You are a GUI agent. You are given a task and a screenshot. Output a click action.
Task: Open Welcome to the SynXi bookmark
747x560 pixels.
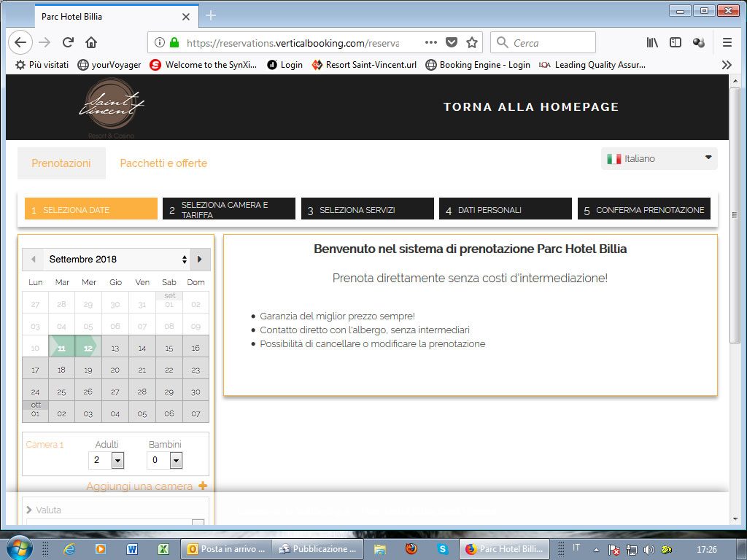(204, 65)
